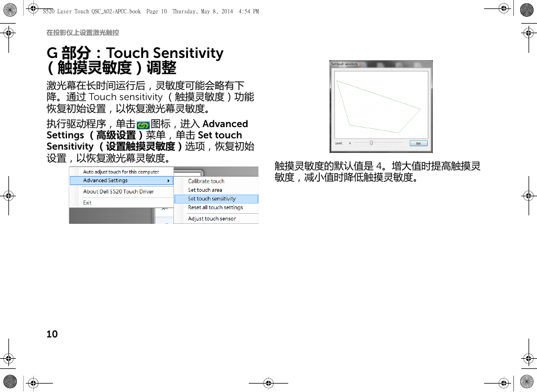Click the Level slider handle in the sensitivity dialog
The image size is (537, 392).
(371, 143)
